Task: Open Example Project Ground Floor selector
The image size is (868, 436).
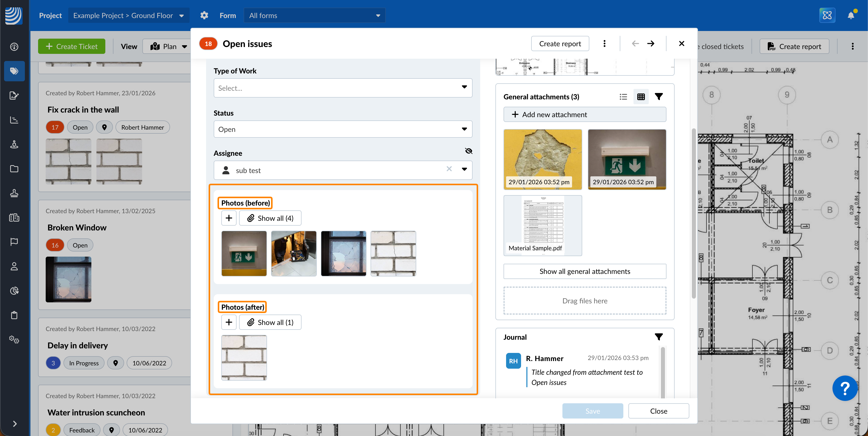Action: click(x=128, y=15)
